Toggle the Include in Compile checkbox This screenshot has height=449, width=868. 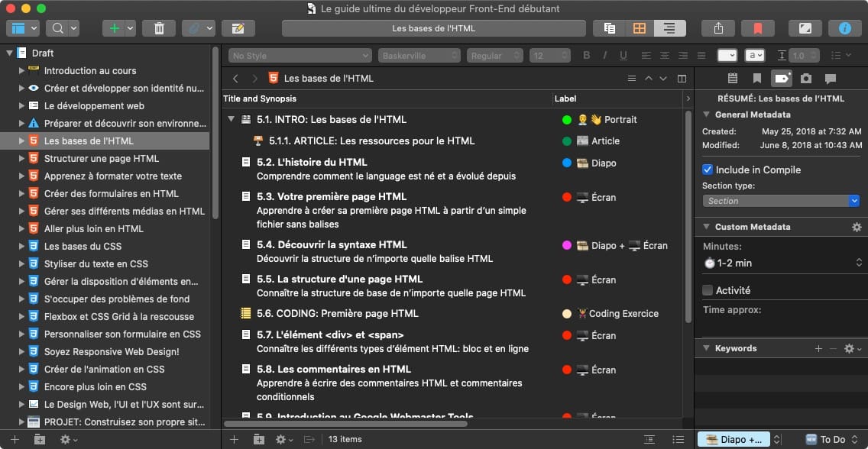[708, 170]
